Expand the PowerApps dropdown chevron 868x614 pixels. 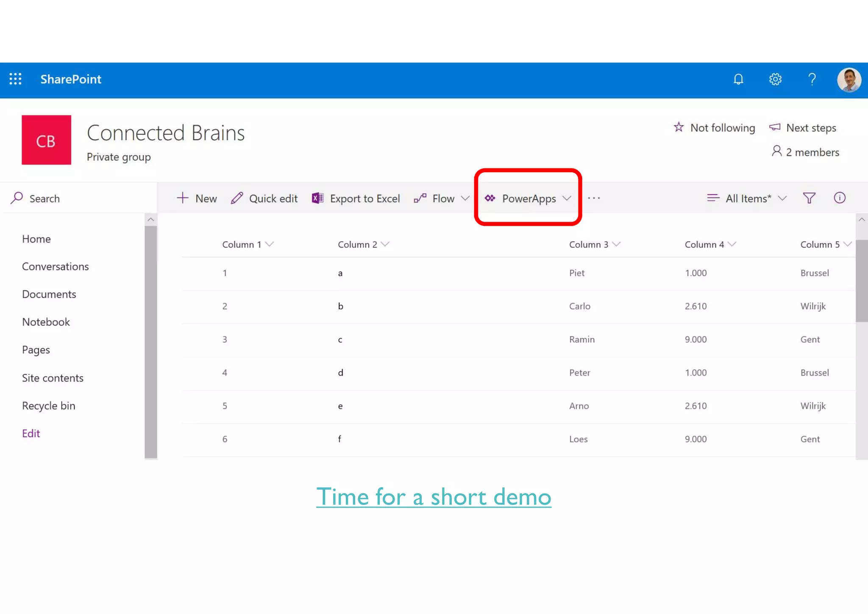click(567, 198)
